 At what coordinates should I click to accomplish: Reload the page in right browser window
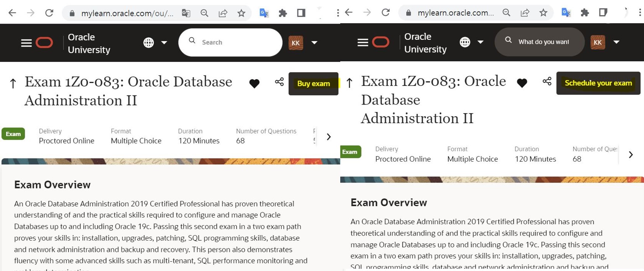click(x=386, y=13)
